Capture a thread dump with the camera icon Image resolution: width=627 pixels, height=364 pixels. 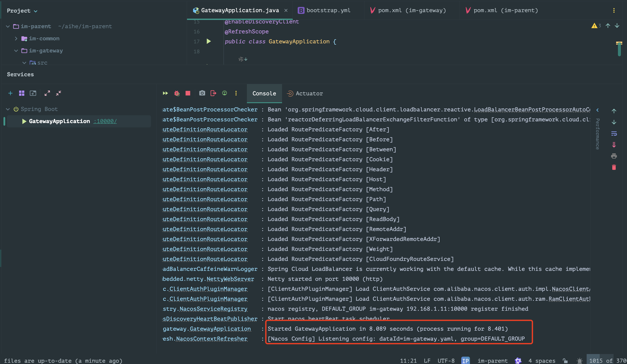(202, 93)
